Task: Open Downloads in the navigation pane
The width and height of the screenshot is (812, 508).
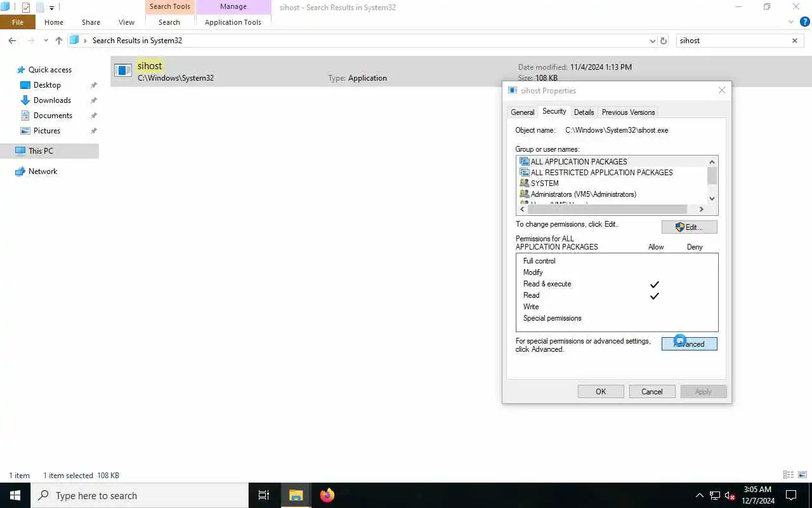Action: 52,100
